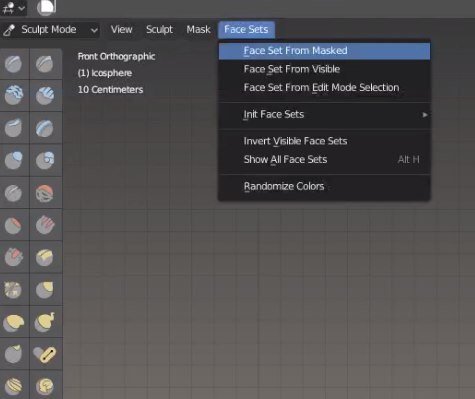This screenshot has height=399, width=475.
Task: Select the Nudge brush
Action: pyautogui.click(x=14, y=385)
